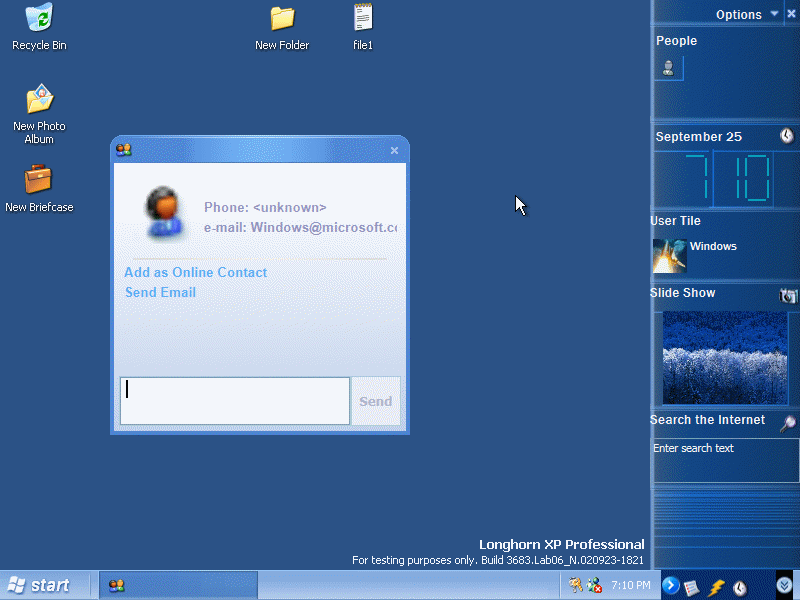Click the digital clock display in sidebar
Image resolution: width=800 pixels, height=600 pixels.
click(x=727, y=179)
